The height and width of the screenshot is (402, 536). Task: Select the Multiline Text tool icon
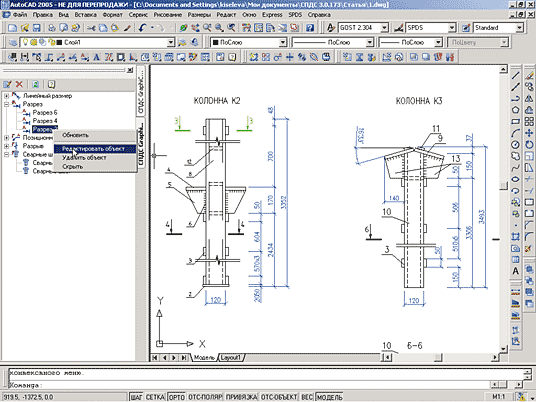click(x=515, y=271)
